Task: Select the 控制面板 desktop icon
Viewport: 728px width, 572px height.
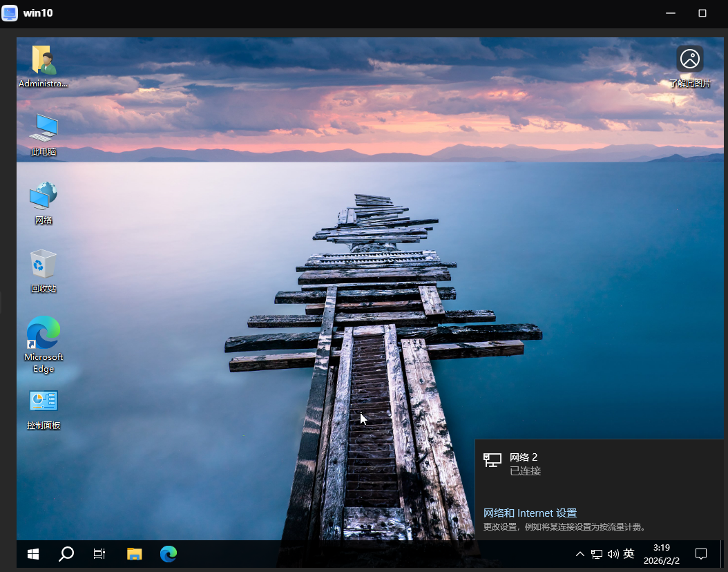Action: click(x=44, y=408)
